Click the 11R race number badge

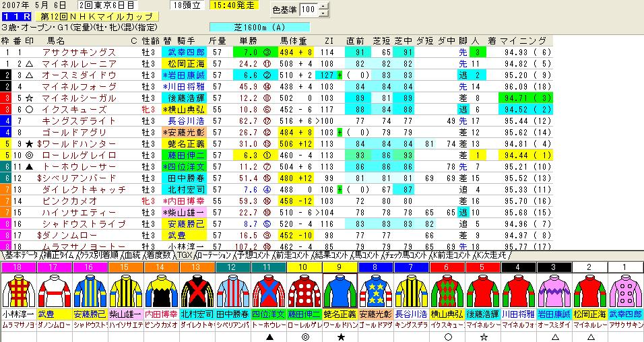click(17, 17)
